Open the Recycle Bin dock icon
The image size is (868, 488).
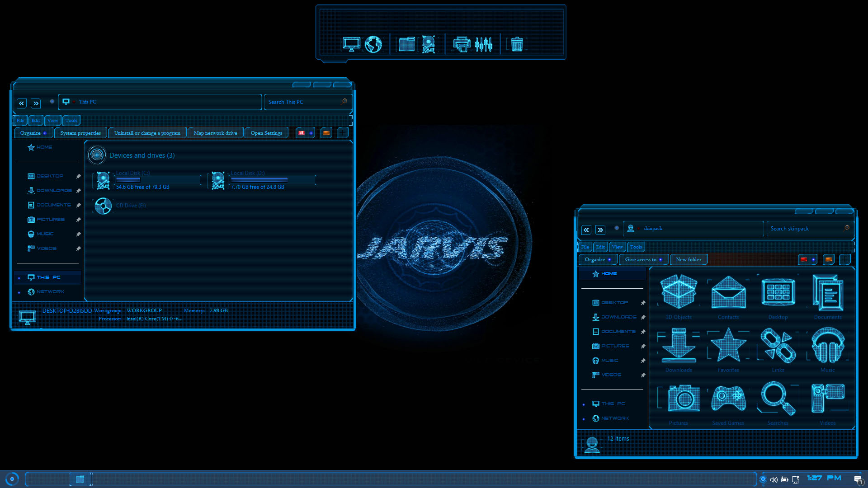pos(517,44)
